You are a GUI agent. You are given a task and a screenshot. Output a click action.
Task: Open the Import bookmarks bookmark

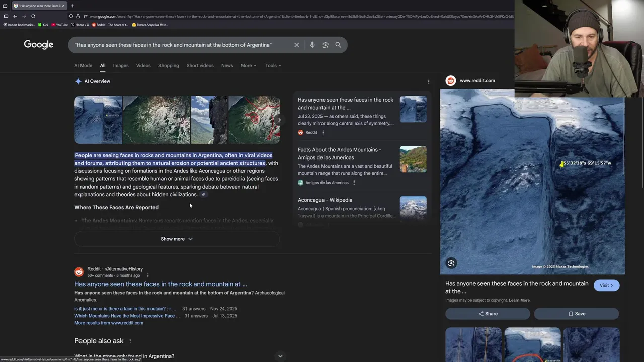pos(19,25)
